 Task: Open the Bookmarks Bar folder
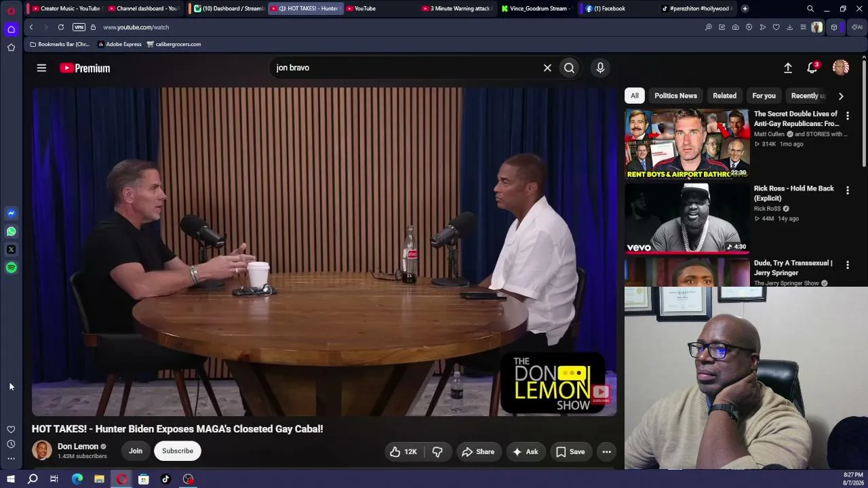click(59, 44)
